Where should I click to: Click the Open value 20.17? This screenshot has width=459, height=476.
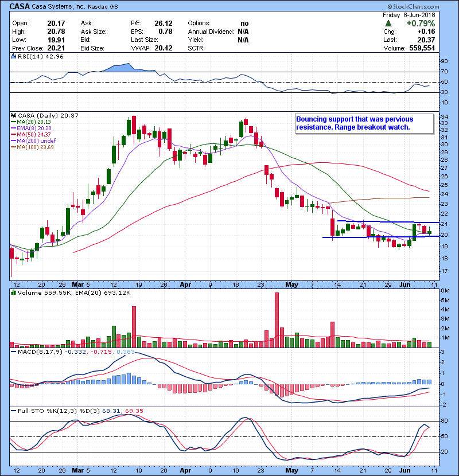point(56,24)
